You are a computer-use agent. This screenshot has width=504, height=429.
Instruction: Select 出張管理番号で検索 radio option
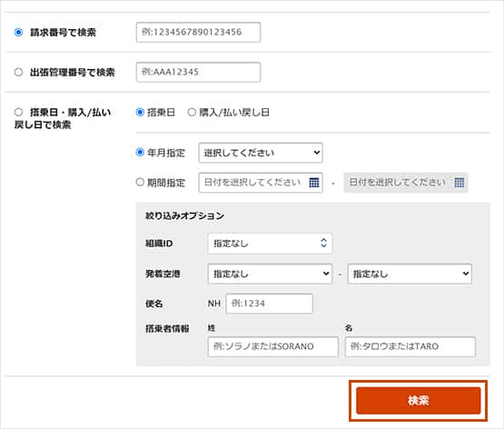(x=19, y=72)
